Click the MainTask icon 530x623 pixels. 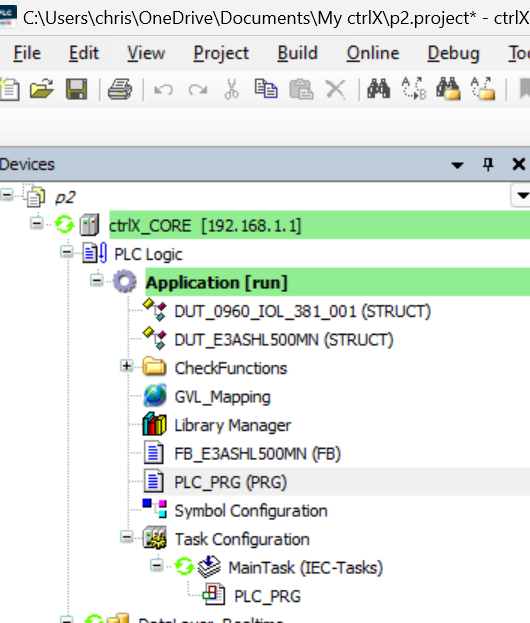coord(209,567)
